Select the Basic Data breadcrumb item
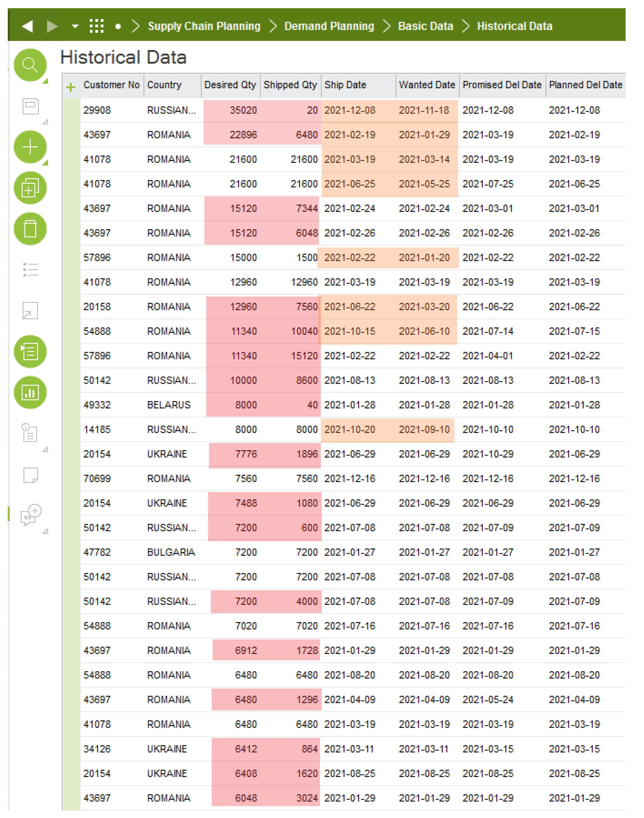The width and height of the screenshot is (644, 818). (425, 26)
